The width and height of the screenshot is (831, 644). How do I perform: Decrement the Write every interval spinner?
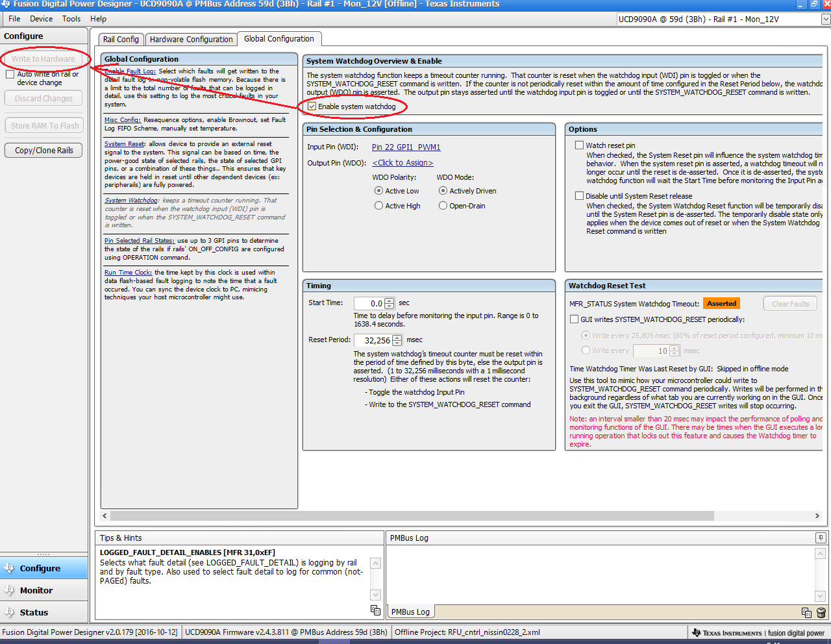pos(675,354)
